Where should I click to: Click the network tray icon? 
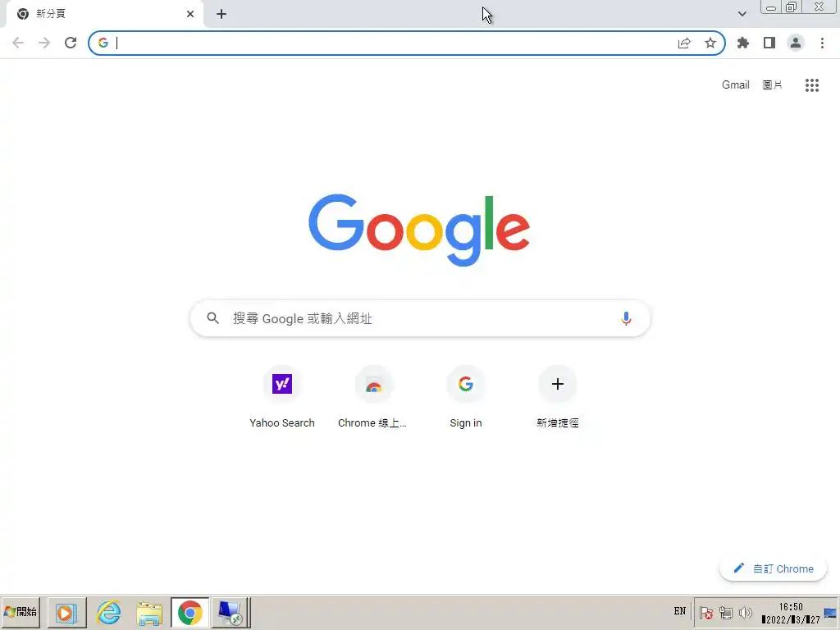click(x=726, y=612)
